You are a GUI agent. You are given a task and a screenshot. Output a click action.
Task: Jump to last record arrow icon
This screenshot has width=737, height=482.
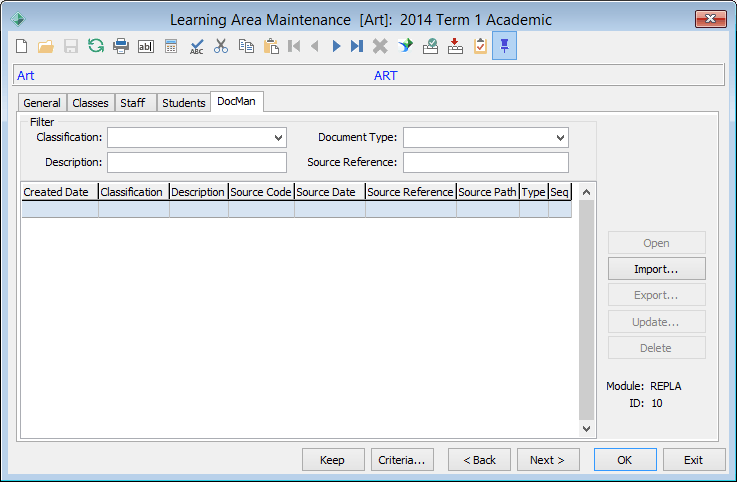point(357,46)
